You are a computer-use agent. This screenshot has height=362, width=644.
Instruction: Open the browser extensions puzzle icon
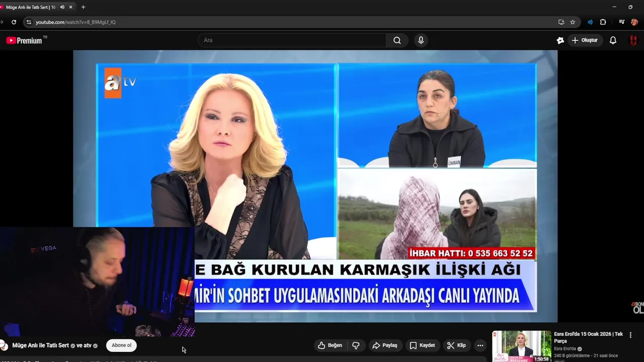tap(603, 22)
